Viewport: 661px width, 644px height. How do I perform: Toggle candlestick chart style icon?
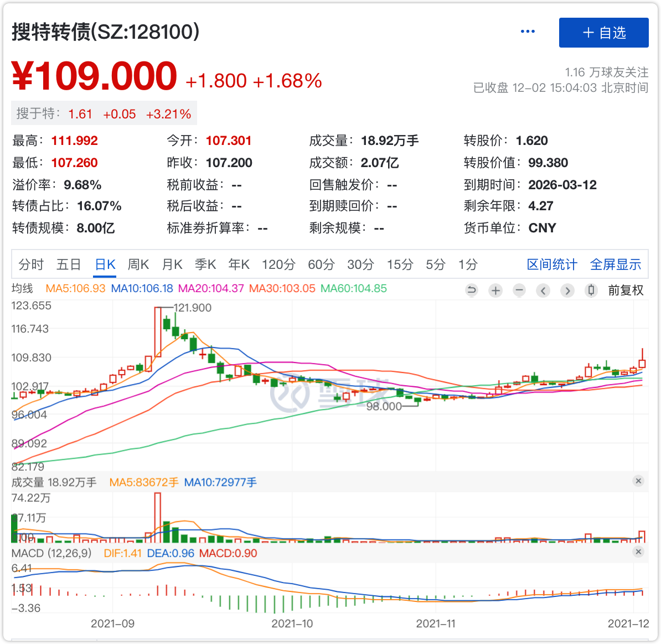(x=591, y=290)
